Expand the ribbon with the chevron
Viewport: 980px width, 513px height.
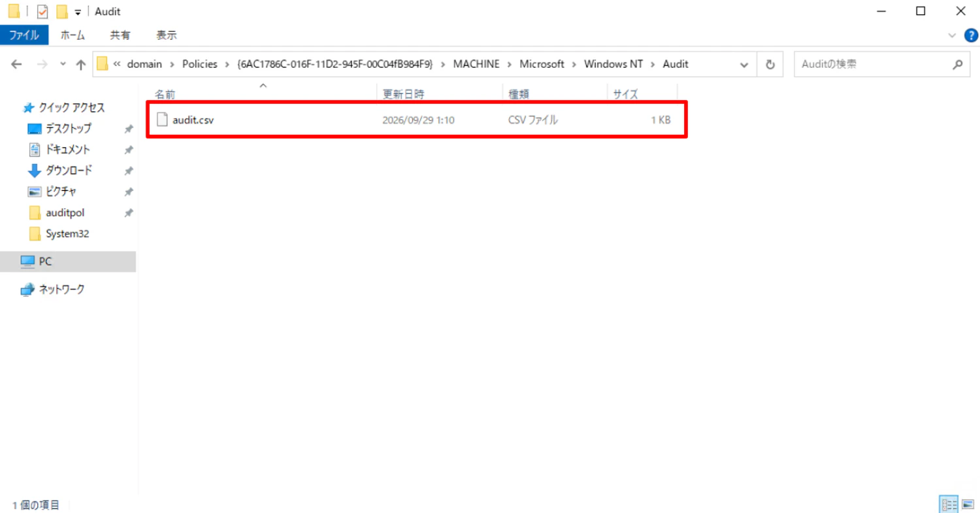tap(951, 35)
